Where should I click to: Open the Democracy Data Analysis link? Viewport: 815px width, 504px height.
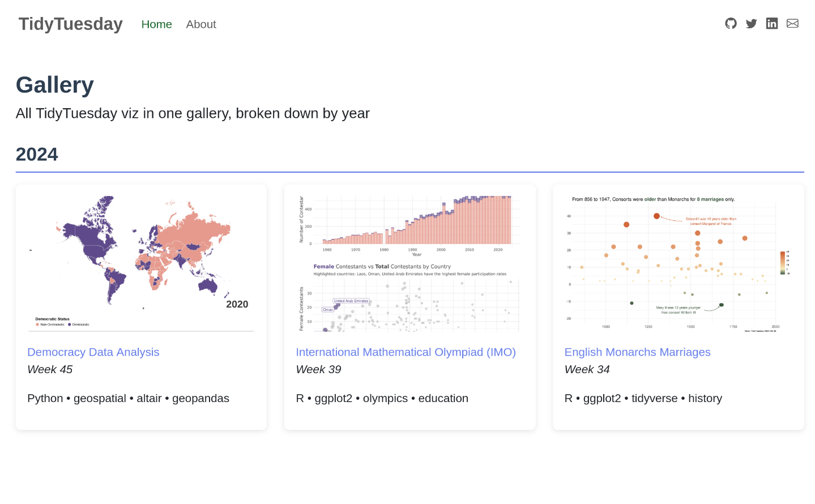pos(93,352)
